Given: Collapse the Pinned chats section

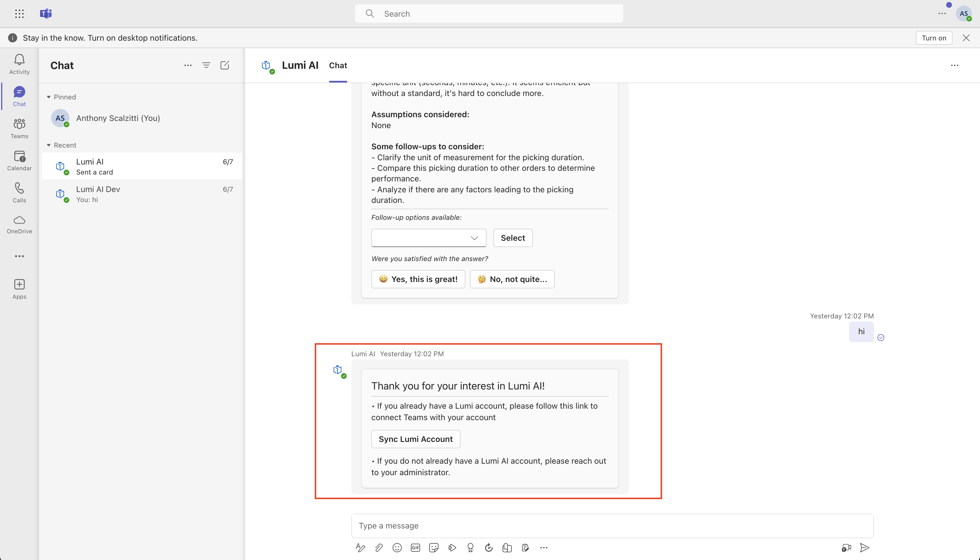Looking at the screenshot, I should coord(49,97).
